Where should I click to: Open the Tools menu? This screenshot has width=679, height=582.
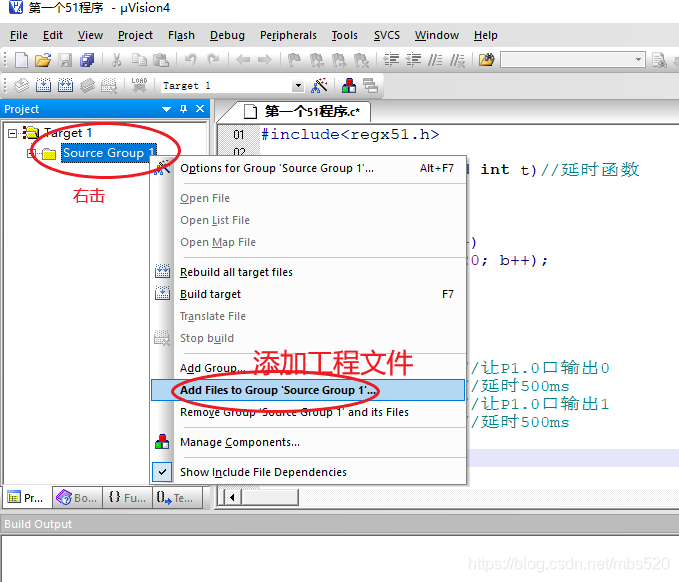pyautogui.click(x=345, y=35)
